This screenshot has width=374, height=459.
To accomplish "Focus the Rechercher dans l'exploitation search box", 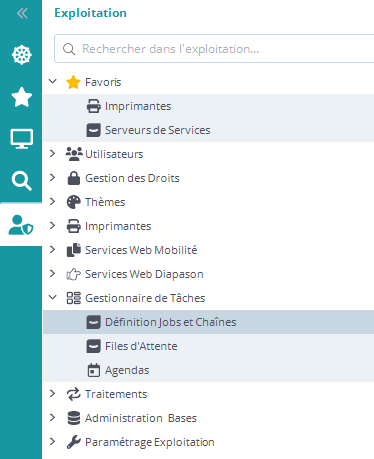I will (214, 49).
